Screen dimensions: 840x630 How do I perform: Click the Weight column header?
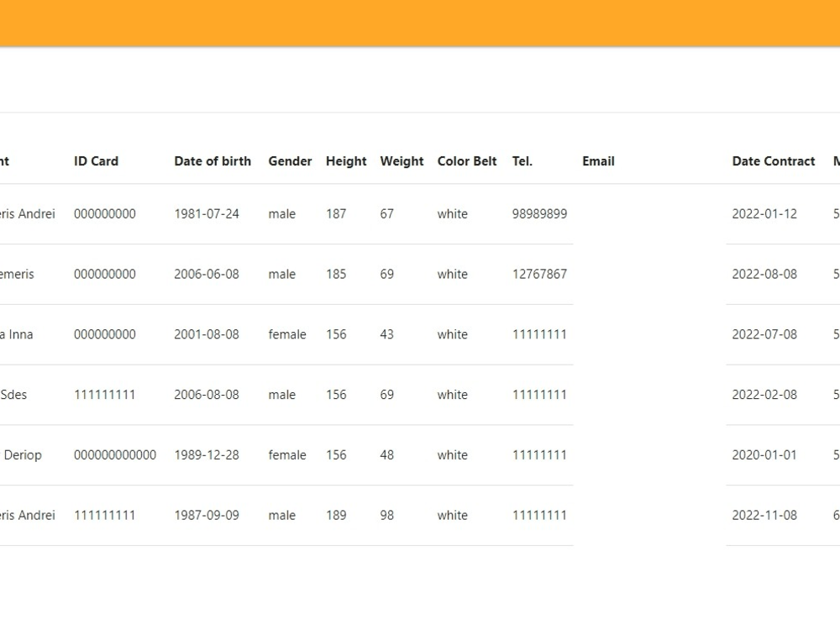pos(402,161)
